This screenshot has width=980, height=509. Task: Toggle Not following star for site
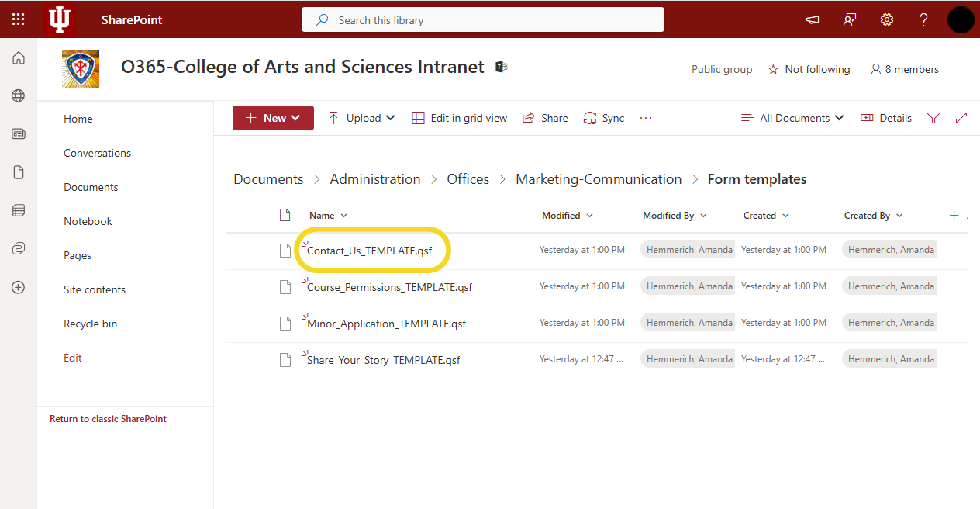point(809,69)
